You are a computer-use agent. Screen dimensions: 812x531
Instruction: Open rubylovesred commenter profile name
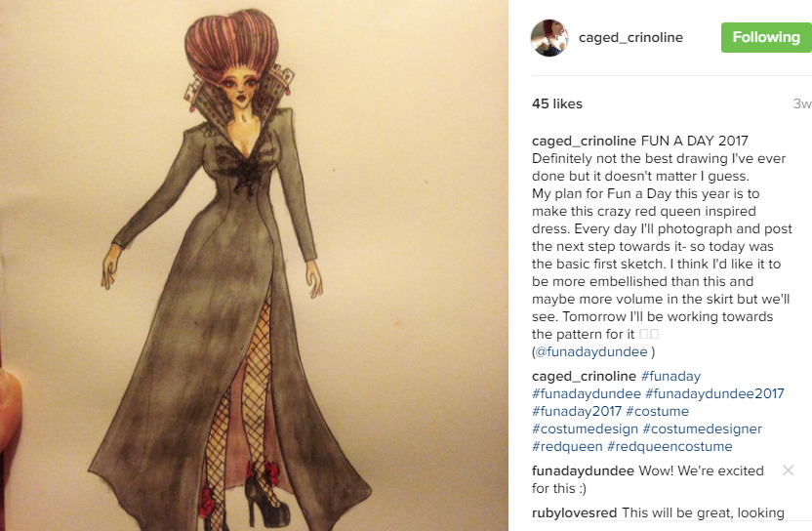[574, 512]
